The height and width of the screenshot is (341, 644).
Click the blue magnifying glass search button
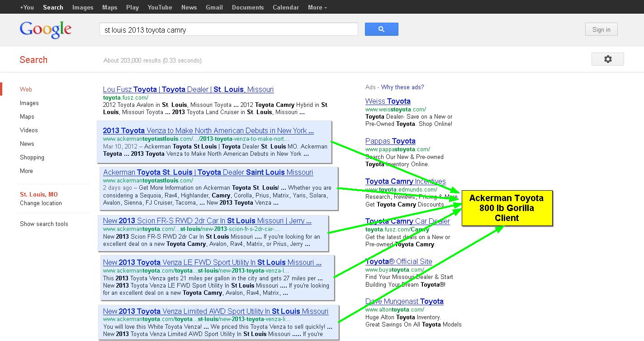(x=381, y=29)
